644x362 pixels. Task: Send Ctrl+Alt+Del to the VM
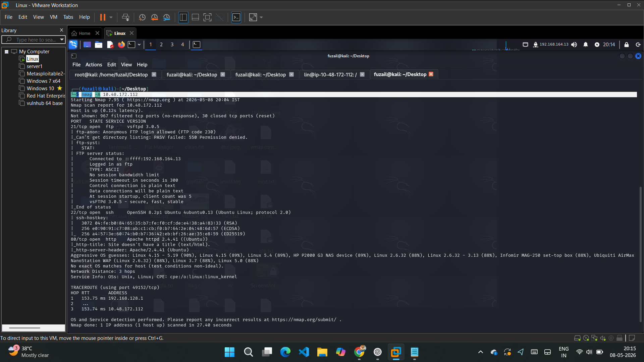126,17
